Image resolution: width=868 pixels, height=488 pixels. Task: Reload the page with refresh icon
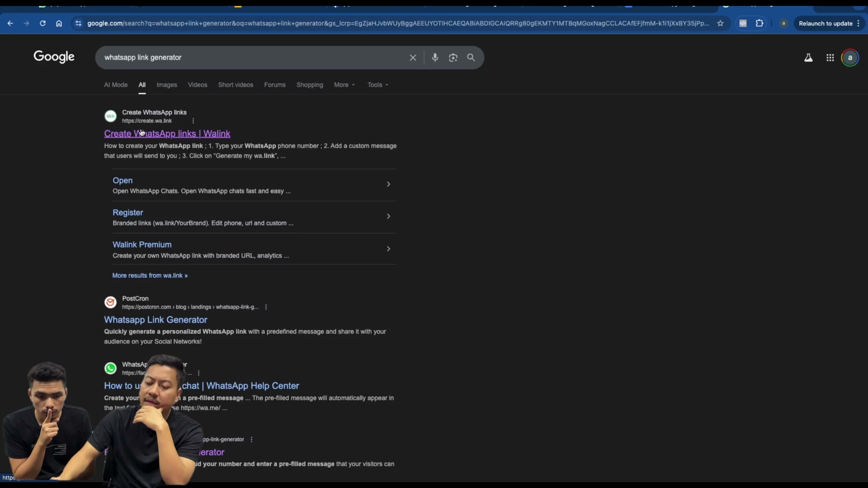pyautogui.click(x=42, y=23)
